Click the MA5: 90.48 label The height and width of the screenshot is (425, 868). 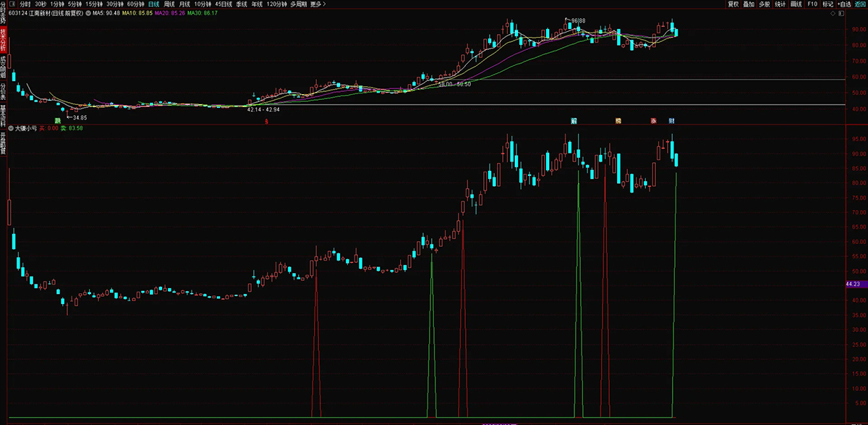[106, 12]
